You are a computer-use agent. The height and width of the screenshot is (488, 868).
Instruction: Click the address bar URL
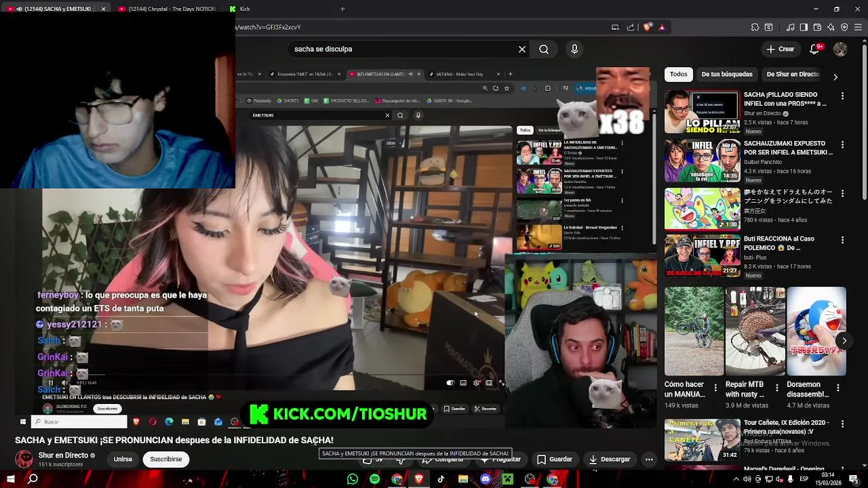pyautogui.click(x=269, y=27)
